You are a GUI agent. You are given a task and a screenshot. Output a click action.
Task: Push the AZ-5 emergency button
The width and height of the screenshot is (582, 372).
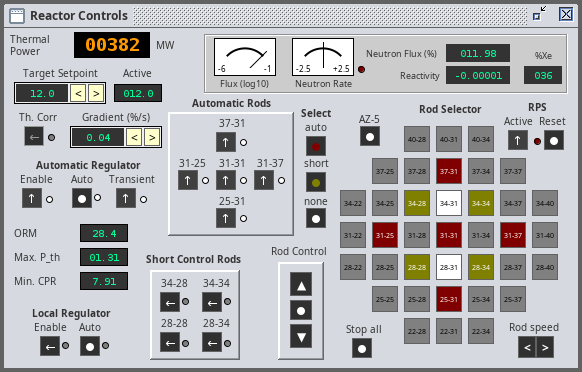[x=370, y=136]
